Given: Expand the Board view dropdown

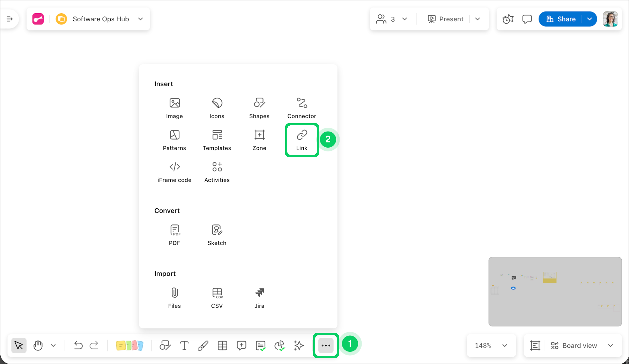Looking at the screenshot, I should point(610,346).
